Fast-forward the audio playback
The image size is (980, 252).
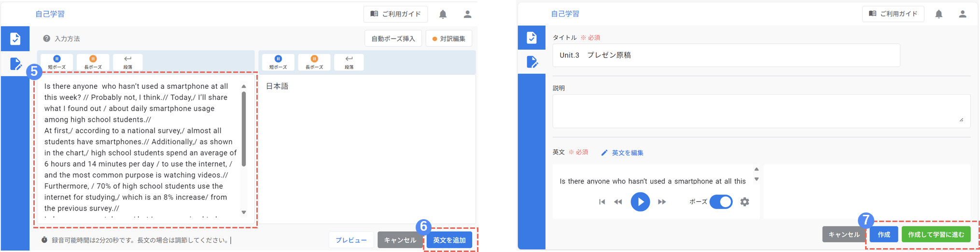click(662, 202)
